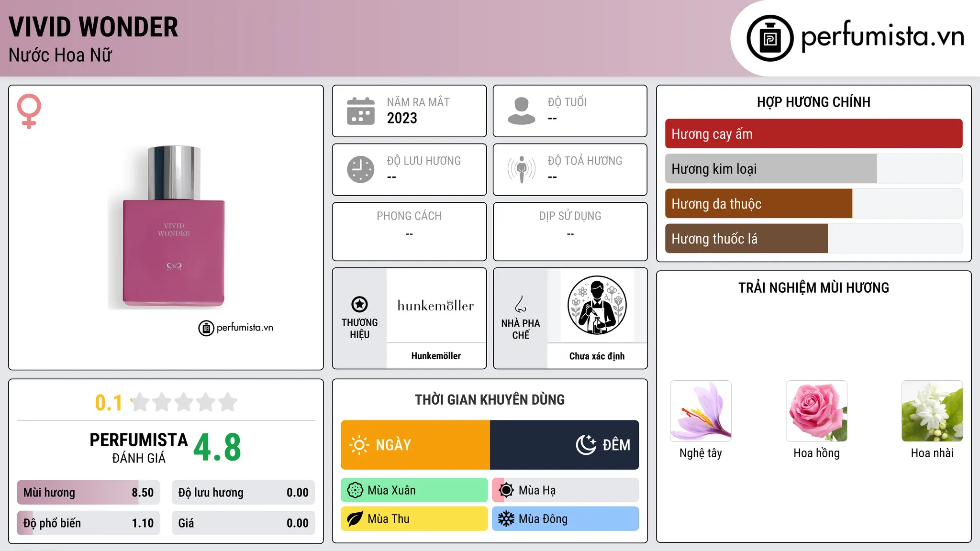Open the Hunkemöller brand name link

click(x=436, y=356)
